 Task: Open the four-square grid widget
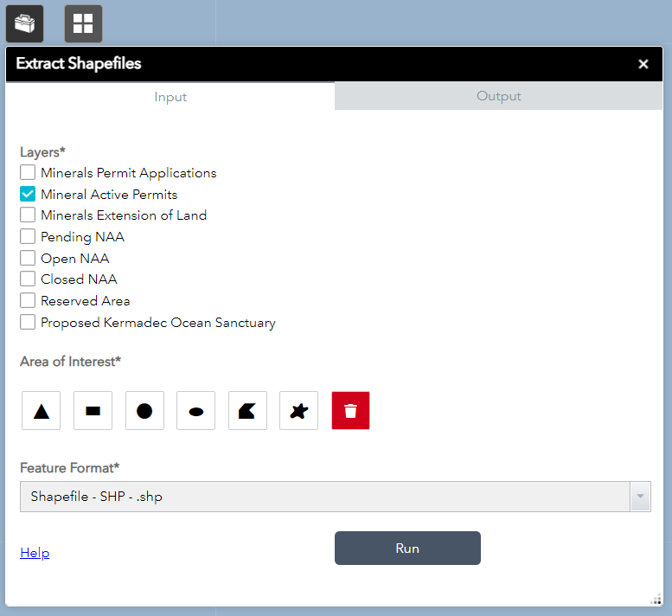coord(83,23)
